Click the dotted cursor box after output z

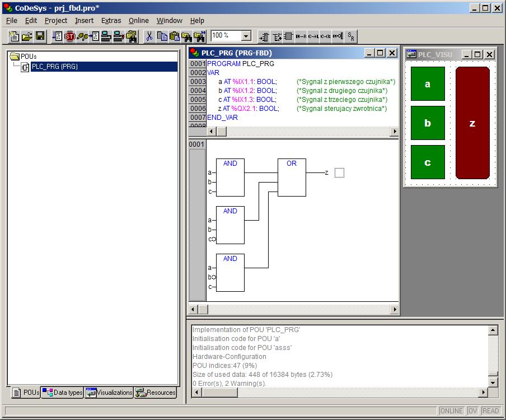pos(339,172)
